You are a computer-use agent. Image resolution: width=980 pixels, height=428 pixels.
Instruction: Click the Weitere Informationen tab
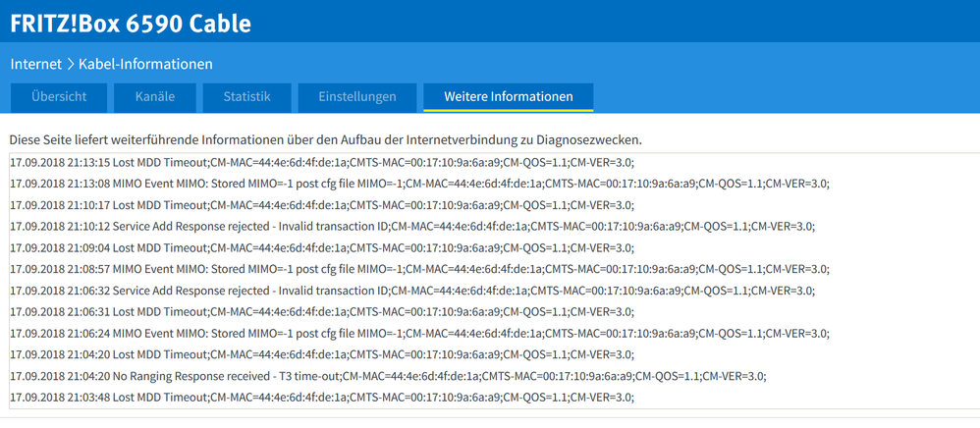point(508,97)
